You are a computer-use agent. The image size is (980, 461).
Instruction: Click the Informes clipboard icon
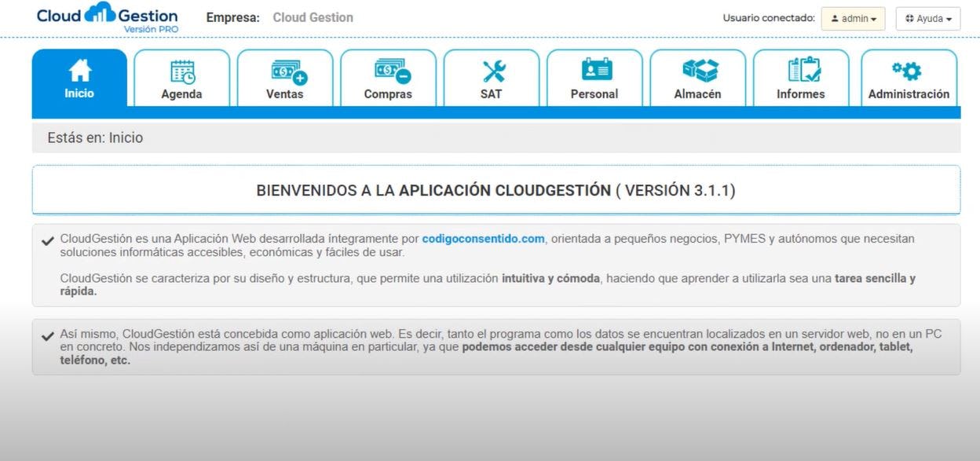803,71
